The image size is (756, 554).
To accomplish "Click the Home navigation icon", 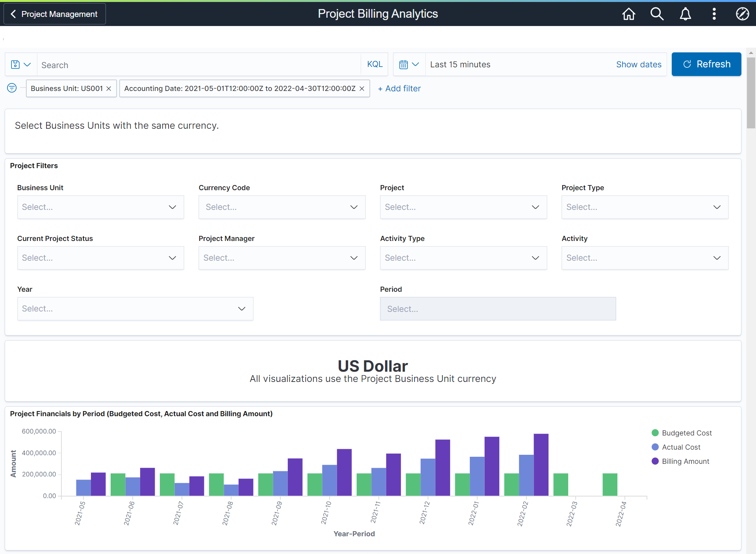I will click(628, 14).
